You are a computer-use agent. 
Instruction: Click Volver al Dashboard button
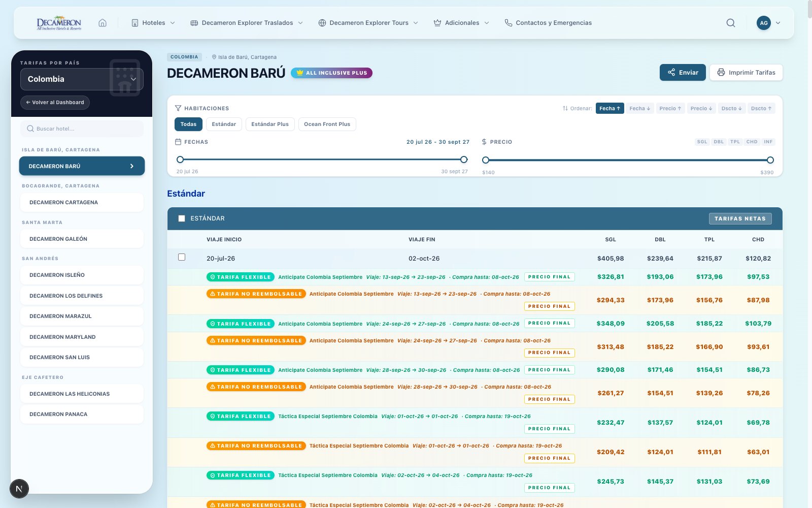55,102
